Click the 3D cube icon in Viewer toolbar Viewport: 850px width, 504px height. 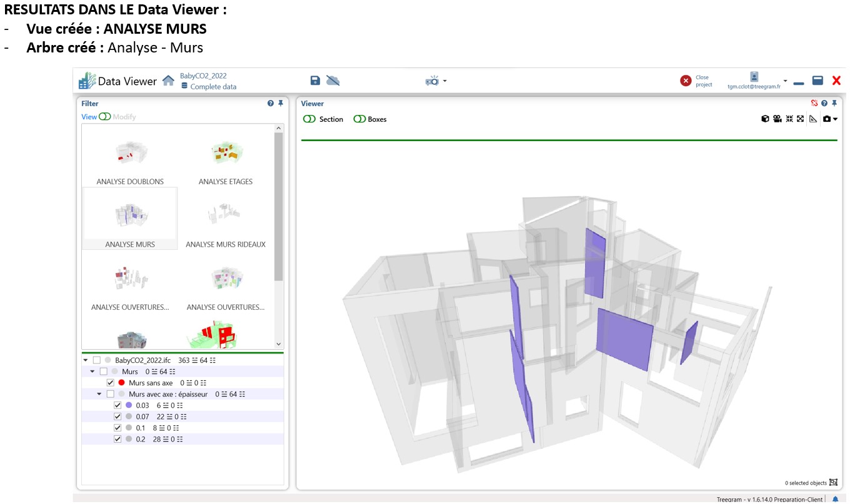[x=765, y=119]
